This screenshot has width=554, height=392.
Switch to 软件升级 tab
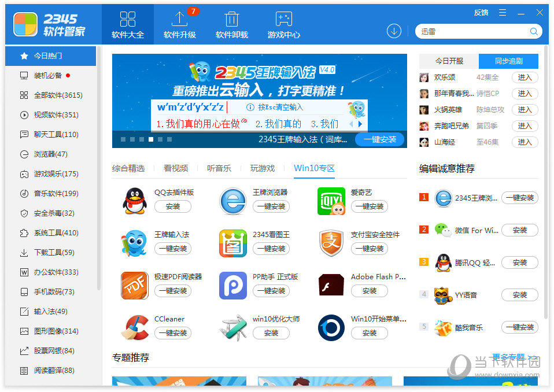click(180, 24)
